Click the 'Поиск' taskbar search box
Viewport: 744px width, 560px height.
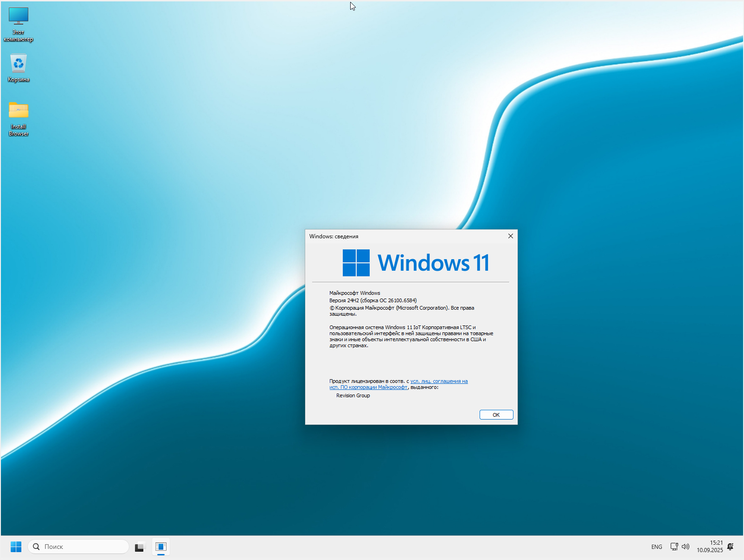(x=78, y=547)
